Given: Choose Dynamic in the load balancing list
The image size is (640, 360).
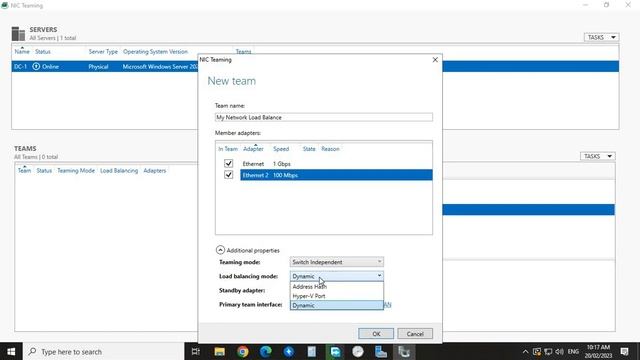Looking at the screenshot, I should coord(337,305).
